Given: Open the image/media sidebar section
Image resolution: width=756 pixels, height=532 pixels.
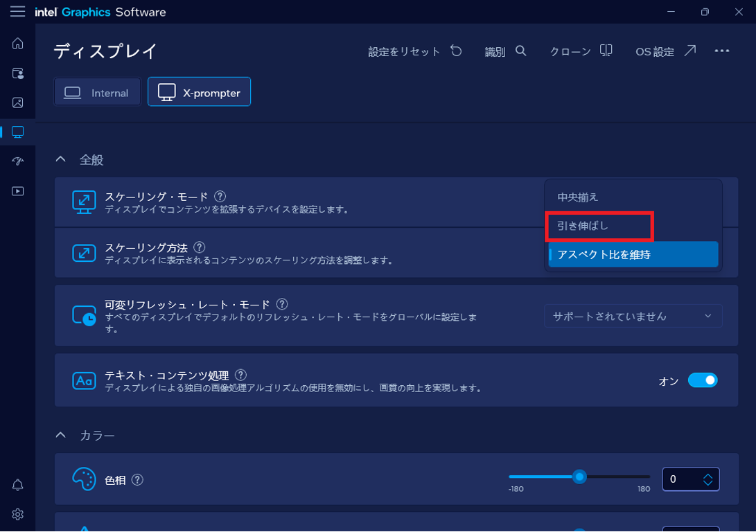Looking at the screenshot, I should pyautogui.click(x=18, y=103).
